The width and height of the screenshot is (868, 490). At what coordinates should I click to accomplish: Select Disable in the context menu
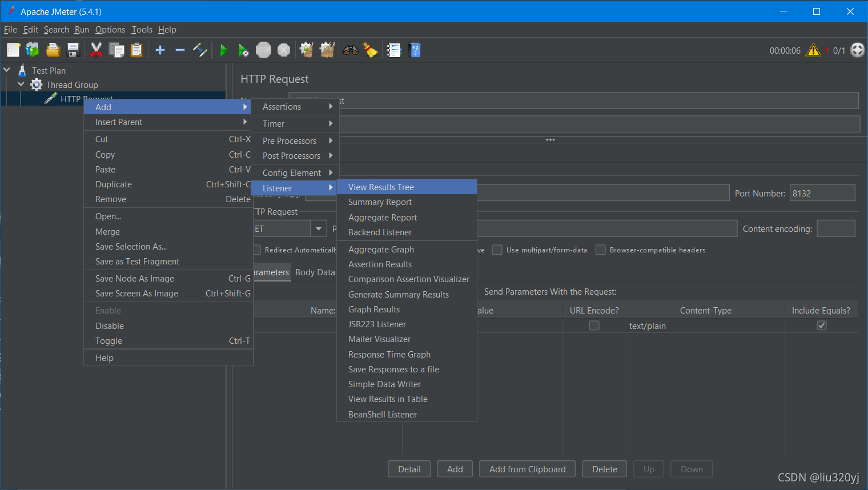167,326
